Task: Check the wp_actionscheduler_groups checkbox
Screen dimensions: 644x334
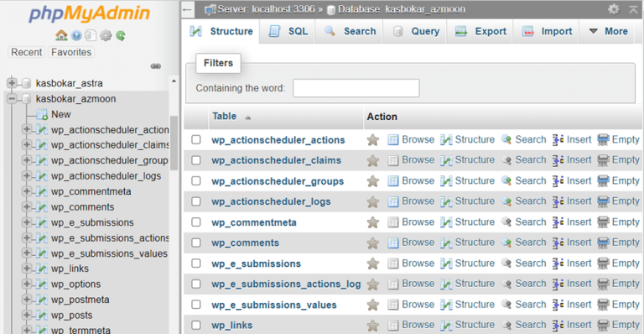Action: pyautogui.click(x=196, y=180)
